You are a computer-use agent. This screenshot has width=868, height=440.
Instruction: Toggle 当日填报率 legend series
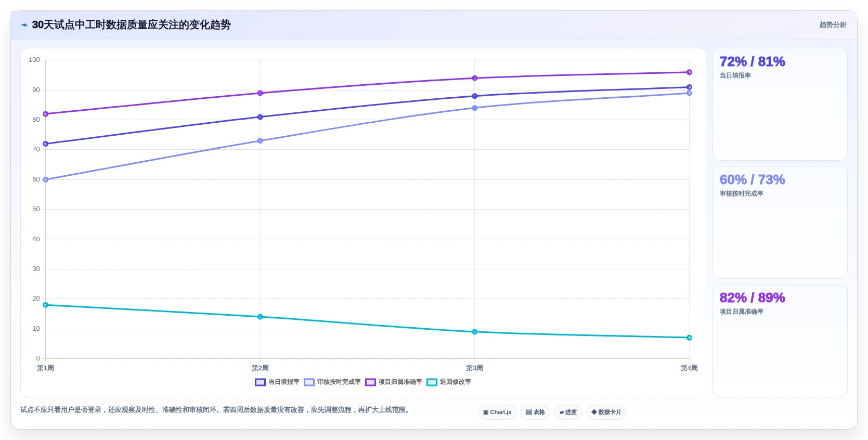coord(277,382)
